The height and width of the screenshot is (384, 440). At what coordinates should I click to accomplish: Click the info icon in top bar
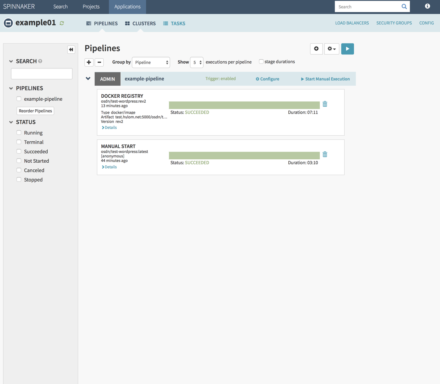coord(427,6)
